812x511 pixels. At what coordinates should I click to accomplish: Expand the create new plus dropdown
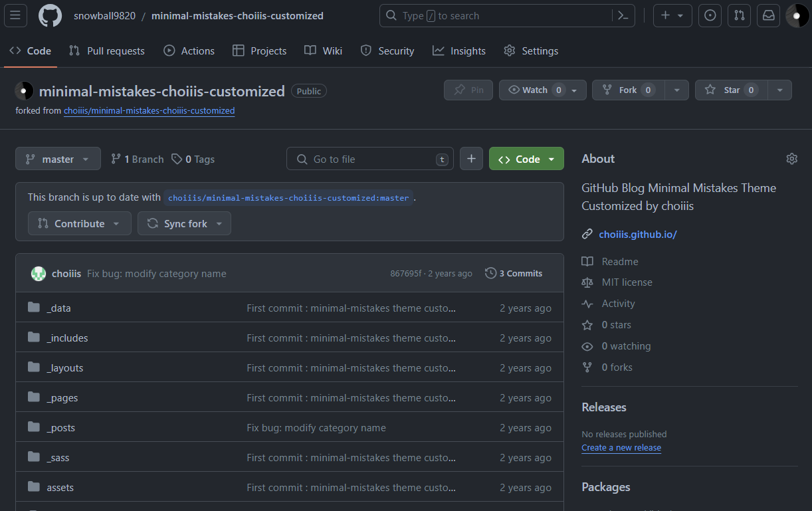tap(672, 15)
